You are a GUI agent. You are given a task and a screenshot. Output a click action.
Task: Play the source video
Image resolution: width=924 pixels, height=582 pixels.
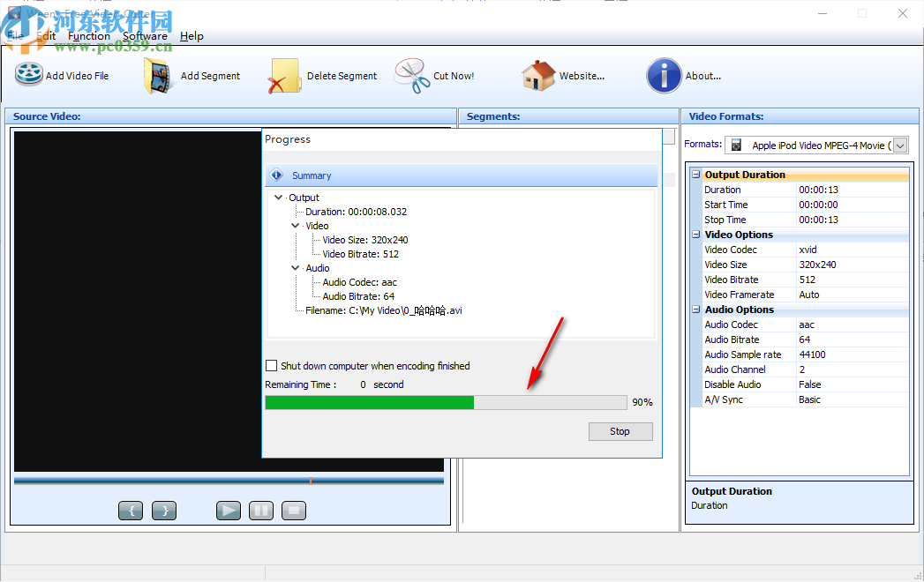(x=229, y=511)
